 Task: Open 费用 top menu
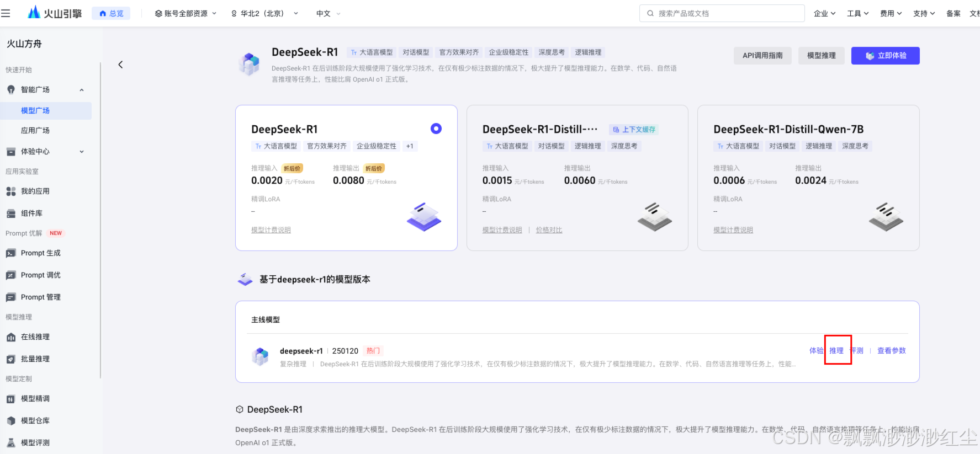tap(891, 13)
